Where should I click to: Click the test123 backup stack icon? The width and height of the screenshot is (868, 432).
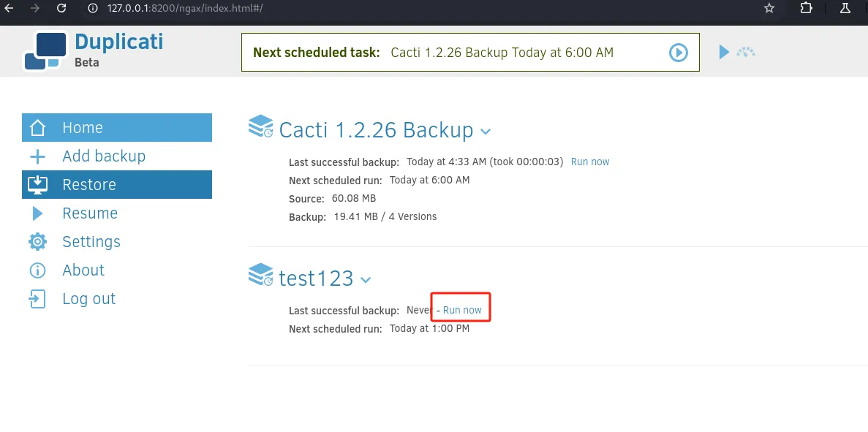pos(260,274)
